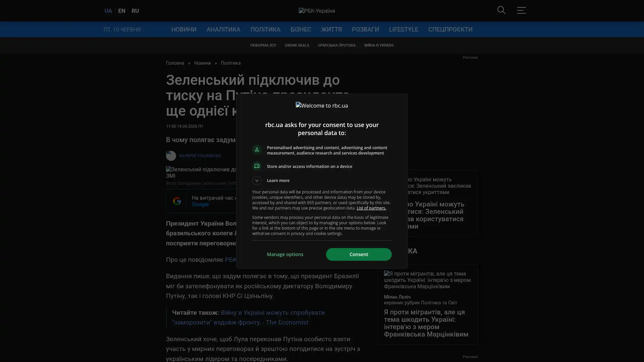644x362 pixels.
Task: Click the personalised advertising person icon
Action: click(257, 150)
